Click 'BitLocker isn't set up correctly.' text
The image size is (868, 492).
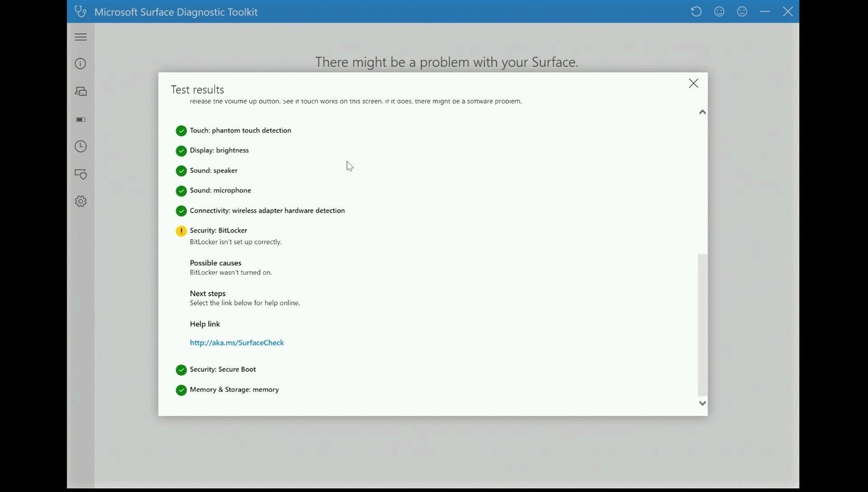(x=235, y=242)
